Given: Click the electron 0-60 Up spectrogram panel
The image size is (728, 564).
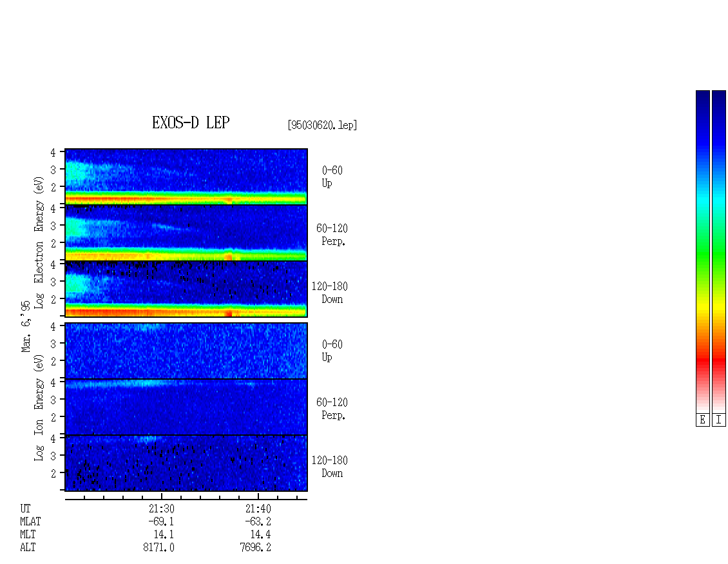Looking at the screenshot, I should pyautogui.click(x=186, y=177).
